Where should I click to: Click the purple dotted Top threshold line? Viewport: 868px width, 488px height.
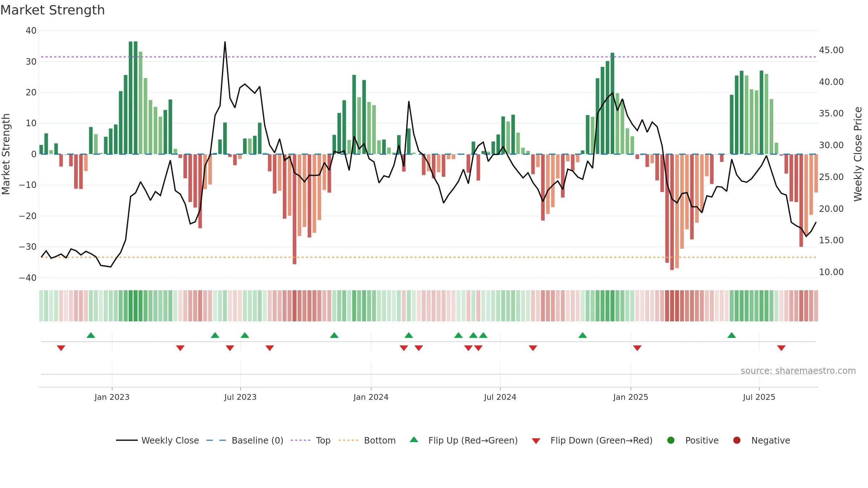[x=429, y=57]
